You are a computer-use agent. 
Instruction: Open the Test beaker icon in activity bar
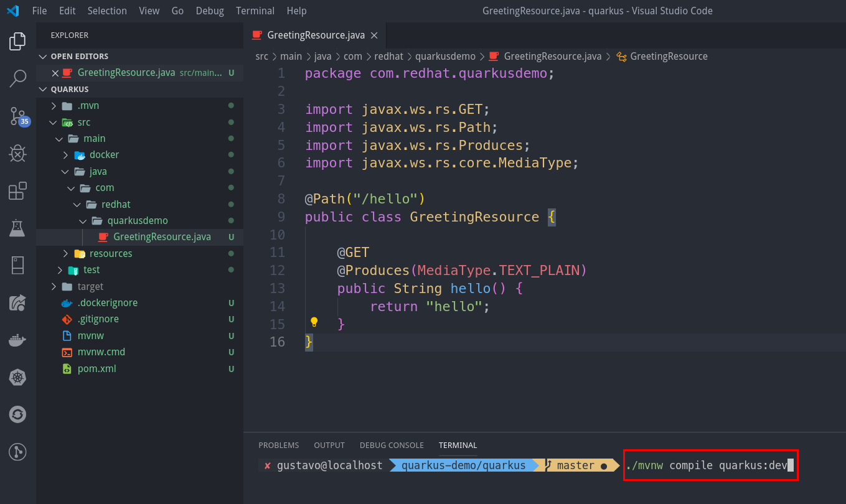(x=17, y=228)
